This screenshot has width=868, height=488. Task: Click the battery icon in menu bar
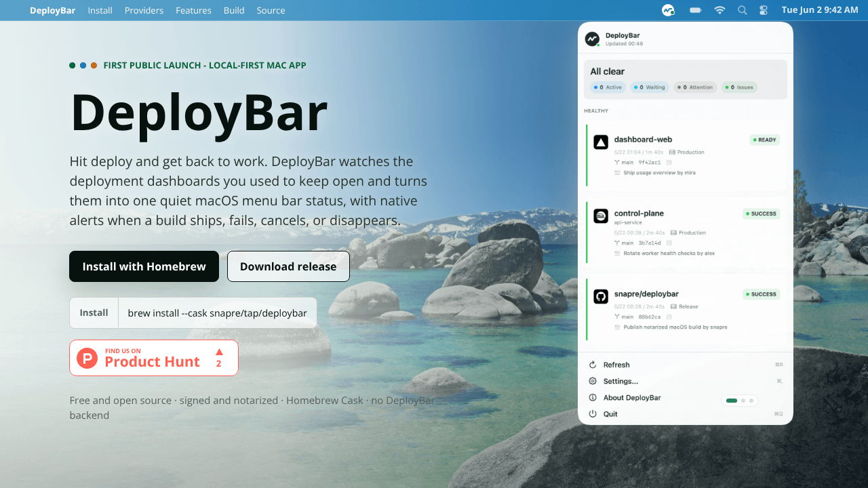(696, 10)
